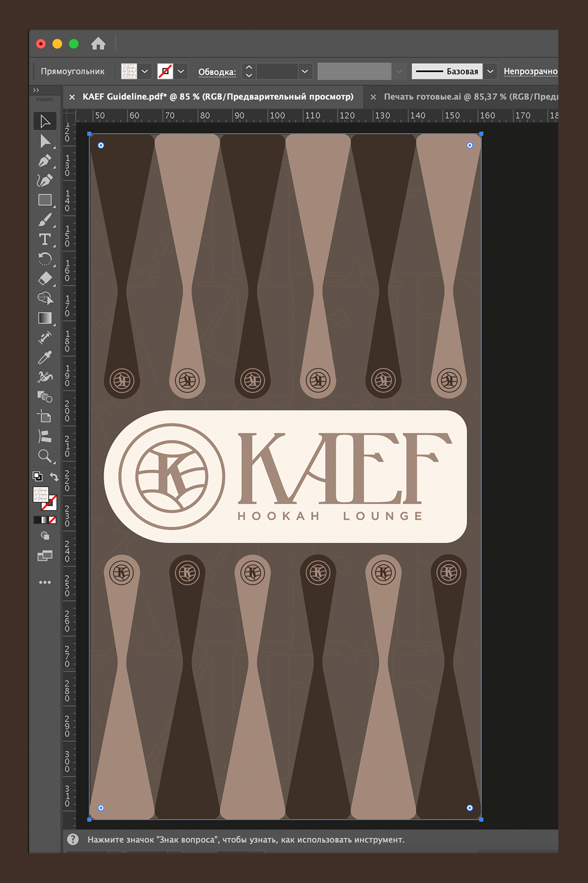Switch to KAEF Guideline.pdf tab
The width and height of the screenshot is (588, 883).
coord(218,97)
